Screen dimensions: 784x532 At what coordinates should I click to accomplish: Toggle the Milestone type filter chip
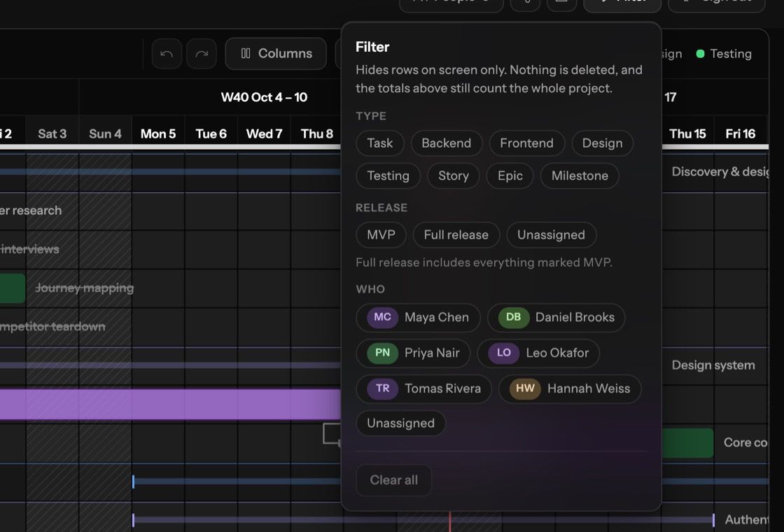point(580,176)
